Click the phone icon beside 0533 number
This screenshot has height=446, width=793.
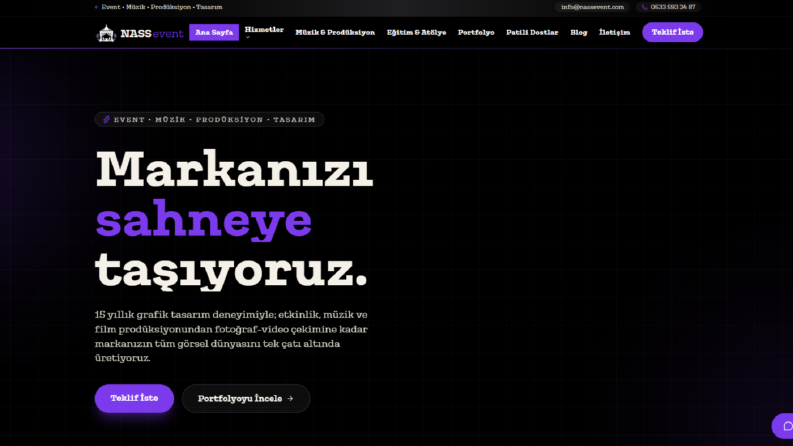pyautogui.click(x=644, y=7)
